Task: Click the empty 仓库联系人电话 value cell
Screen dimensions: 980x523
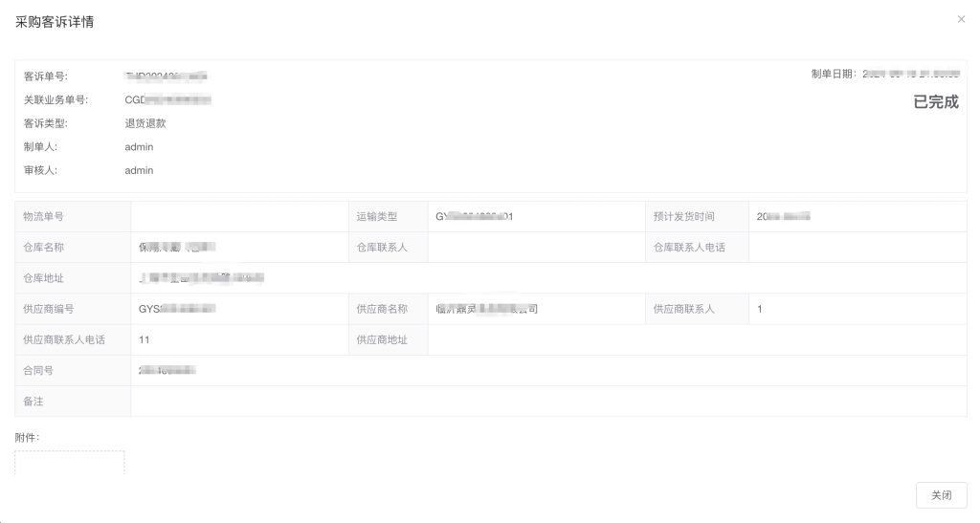Action: 857,248
